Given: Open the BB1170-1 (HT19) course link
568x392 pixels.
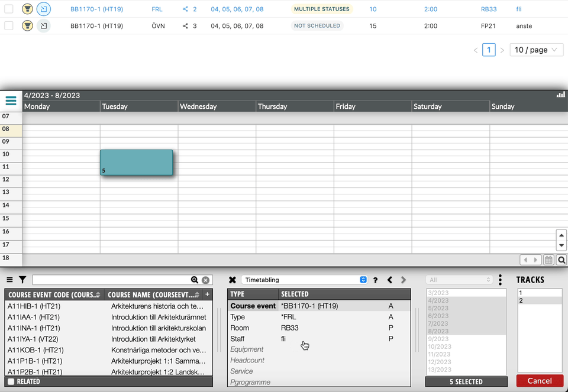Looking at the screenshot, I should pyautogui.click(x=96, y=9).
